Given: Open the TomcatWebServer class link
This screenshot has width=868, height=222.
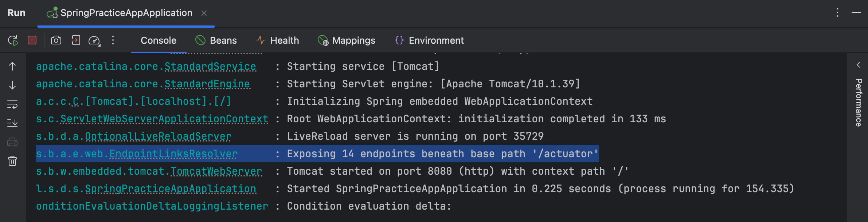Looking at the screenshot, I should 216,171.
